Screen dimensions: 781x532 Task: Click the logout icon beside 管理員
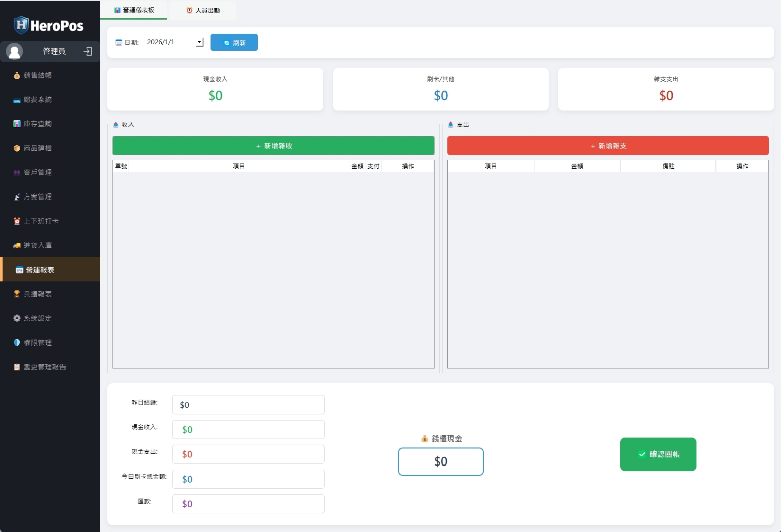pos(88,51)
